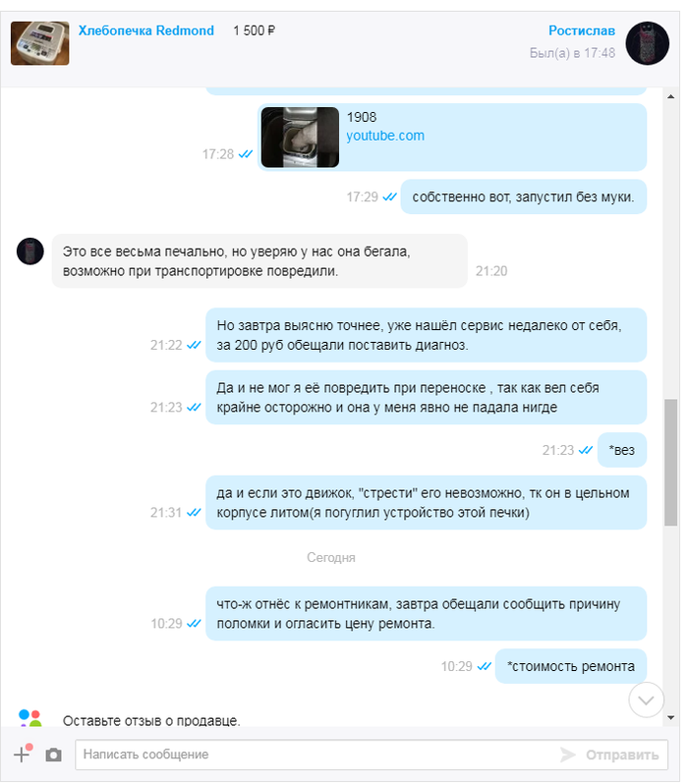
Task: Click the Оставьте отзыв о продавце prompt
Action: pos(151,720)
